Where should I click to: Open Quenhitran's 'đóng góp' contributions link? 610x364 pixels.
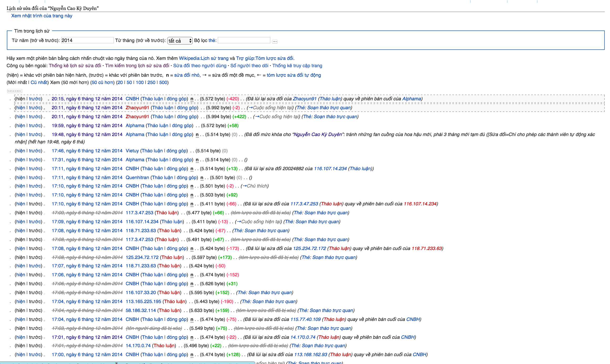pos(187,178)
